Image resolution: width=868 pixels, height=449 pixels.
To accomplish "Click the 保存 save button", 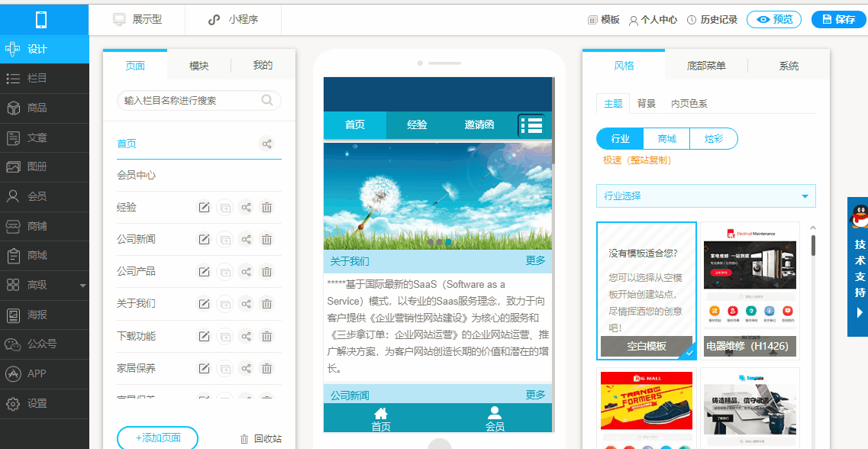I will 839,19.
